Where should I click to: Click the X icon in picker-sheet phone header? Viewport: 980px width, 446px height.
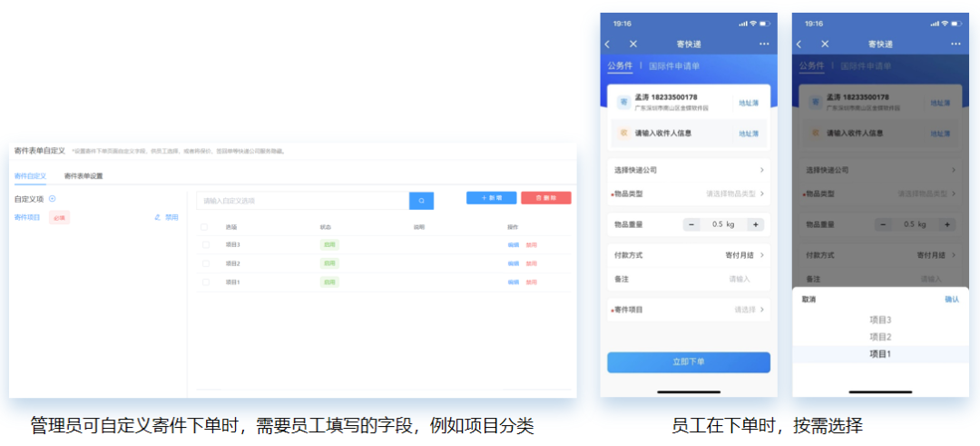(x=825, y=44)
